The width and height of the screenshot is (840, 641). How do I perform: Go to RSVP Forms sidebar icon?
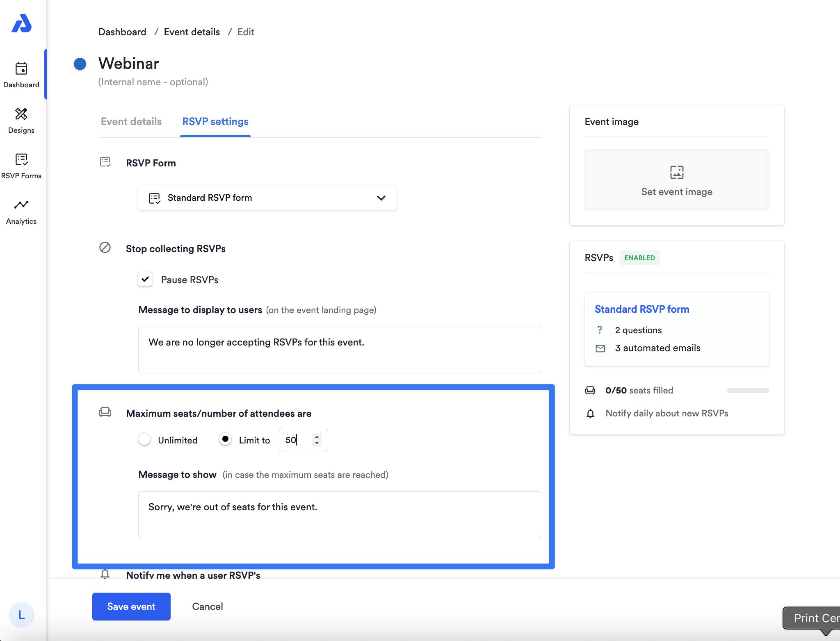[x=21, y=159]
